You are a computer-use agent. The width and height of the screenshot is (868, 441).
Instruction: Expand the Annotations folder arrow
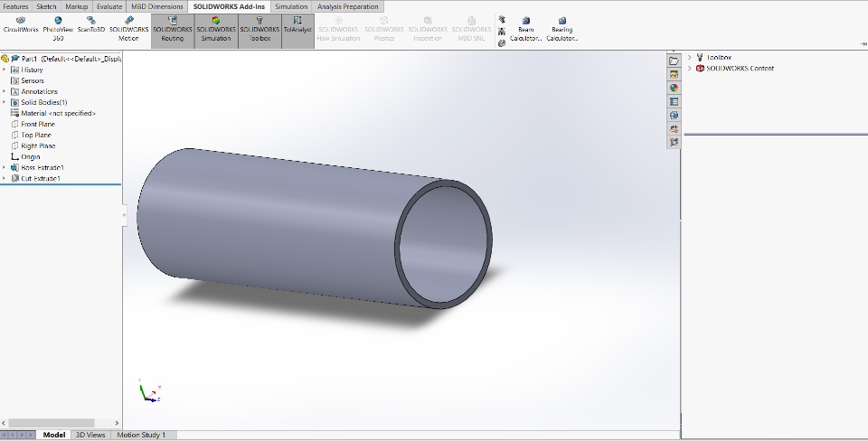[x=5, y=91]
